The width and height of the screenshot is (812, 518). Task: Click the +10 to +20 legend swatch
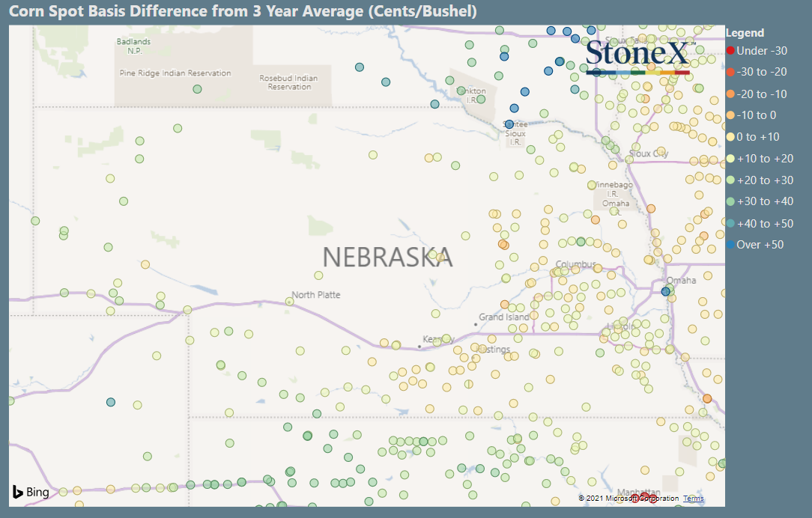[x=730, y=159]
